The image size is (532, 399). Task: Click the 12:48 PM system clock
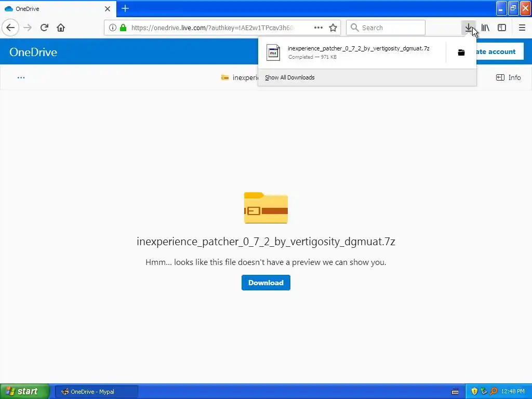coord(513,392)
